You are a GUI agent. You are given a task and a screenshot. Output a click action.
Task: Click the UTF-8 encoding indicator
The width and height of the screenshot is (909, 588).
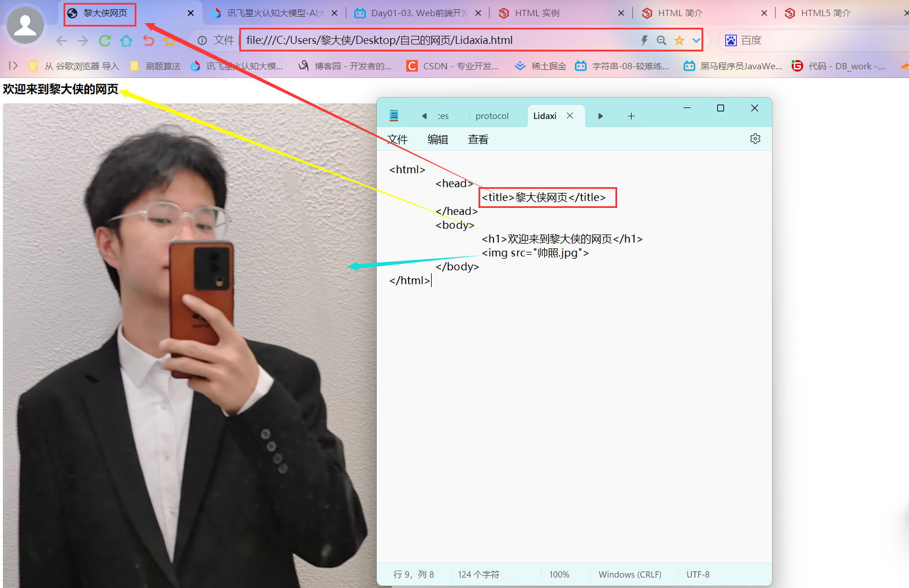click(698, 575)
